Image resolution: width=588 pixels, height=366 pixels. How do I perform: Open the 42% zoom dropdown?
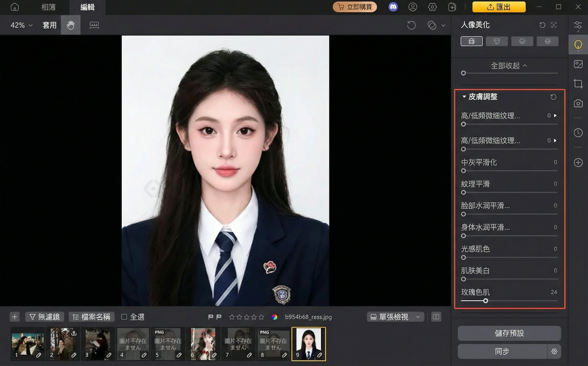coord(21,25)
